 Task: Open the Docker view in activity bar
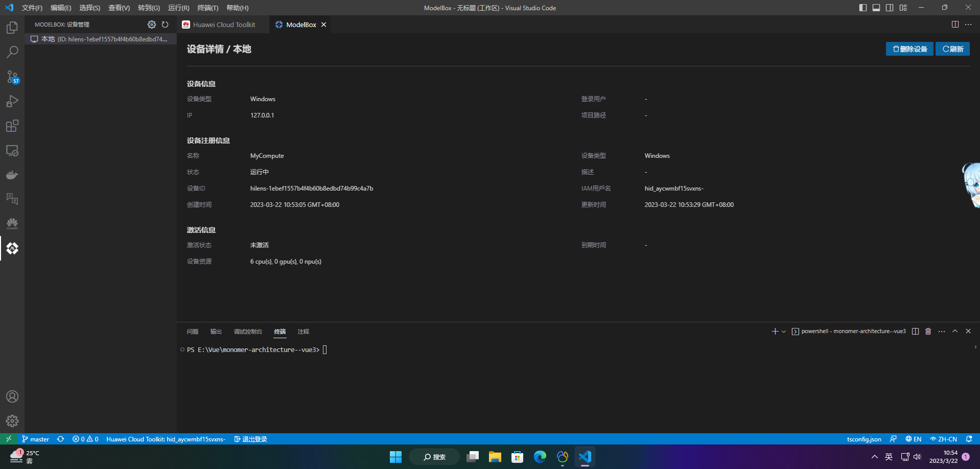coord(12,175)
